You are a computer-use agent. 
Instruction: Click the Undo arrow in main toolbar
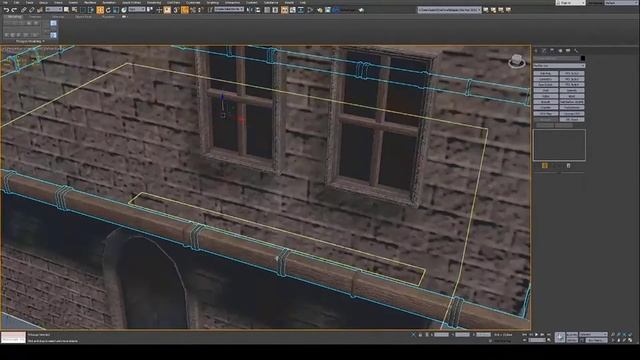(x=7, y=10)
